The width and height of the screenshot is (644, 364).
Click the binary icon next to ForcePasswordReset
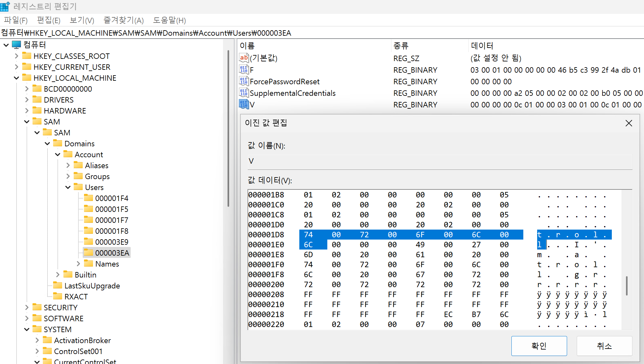pos(244,81)
